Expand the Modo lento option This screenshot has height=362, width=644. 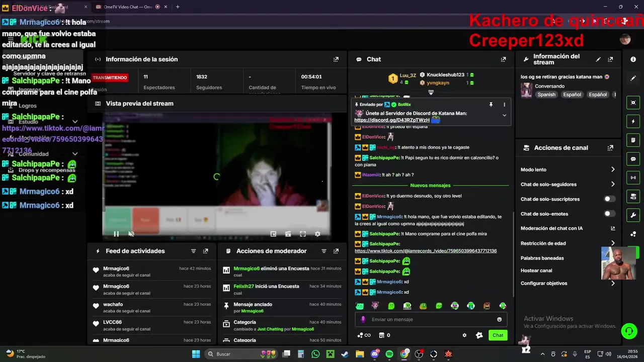[613, 169]
